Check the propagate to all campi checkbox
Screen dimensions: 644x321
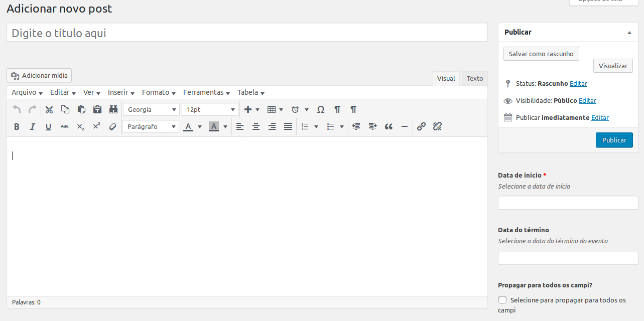[x=502, y=300]
